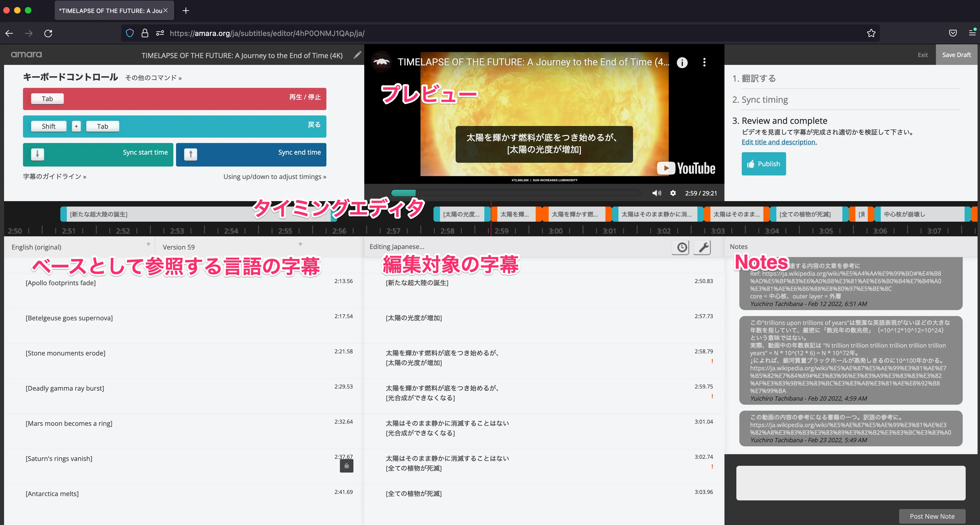Open the wrench tools menu
Image resolution: width=980 pixels, height=525 pixels.
click(x=703, y=247)
